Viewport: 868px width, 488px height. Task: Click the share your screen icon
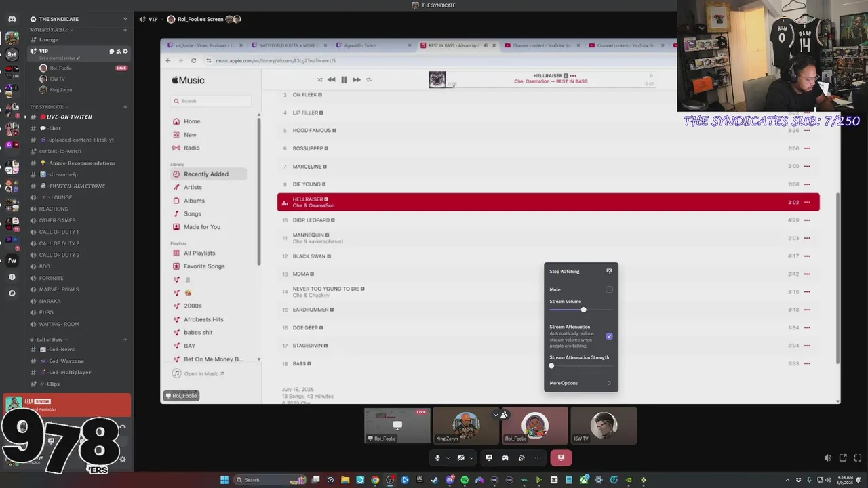coord(489,457)
